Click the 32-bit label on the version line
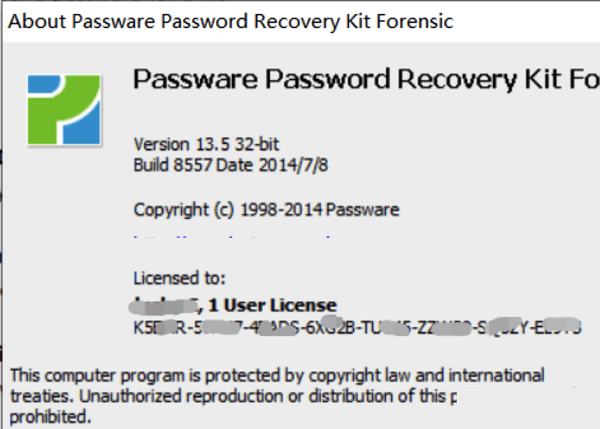The image size is (600, 429). click(x=257, y=144)
